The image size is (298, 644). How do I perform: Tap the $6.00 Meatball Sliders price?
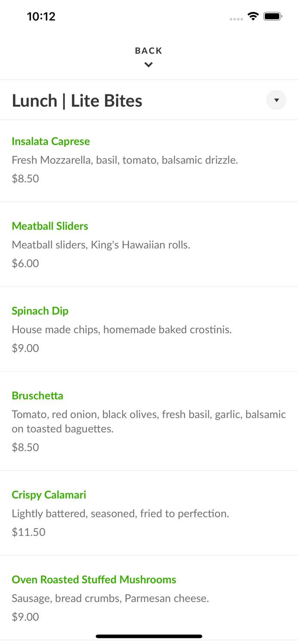click(x=25, y=263)
